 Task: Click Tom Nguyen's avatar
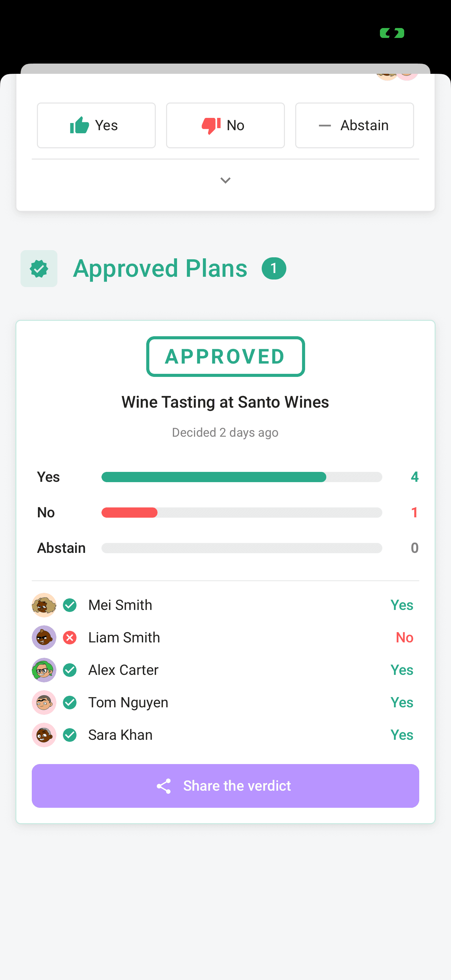[x=44, y=702]
